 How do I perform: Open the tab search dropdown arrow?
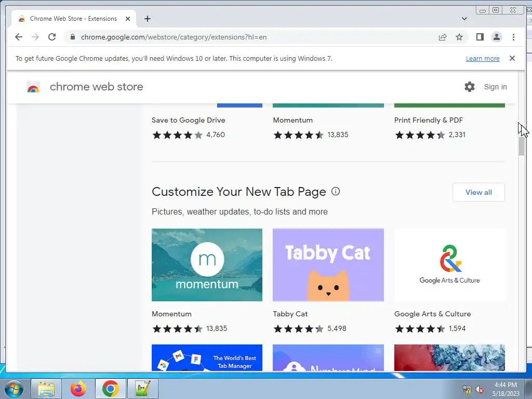click(464, 19)
